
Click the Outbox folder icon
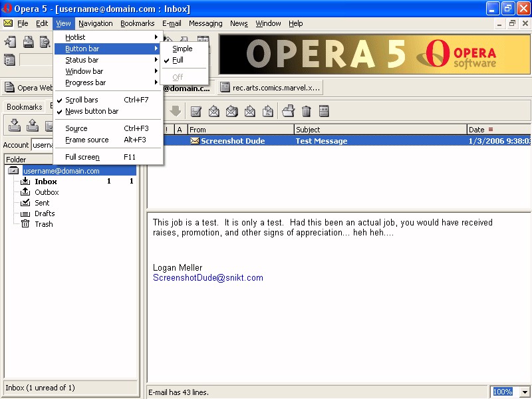25,192
